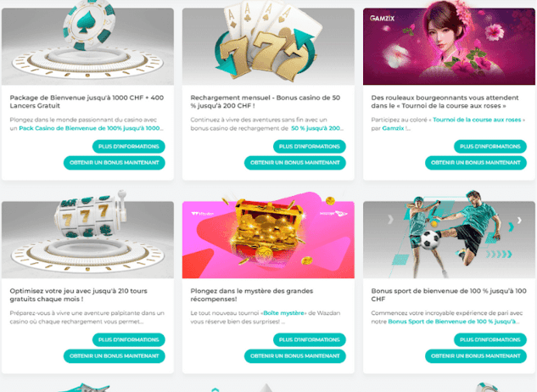Open the Tournoi de la course aux roses link
The height and width of the screenshot is (392, 537).
477,120
